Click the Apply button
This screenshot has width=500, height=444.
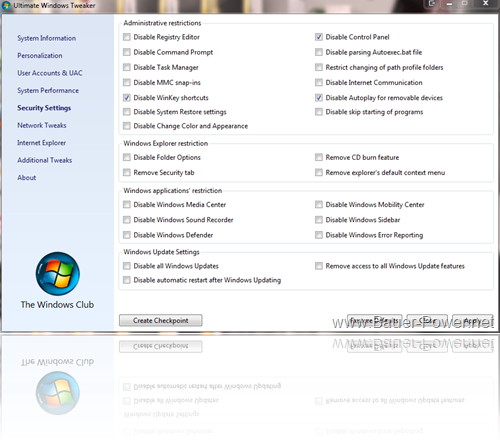click(472, 320)
